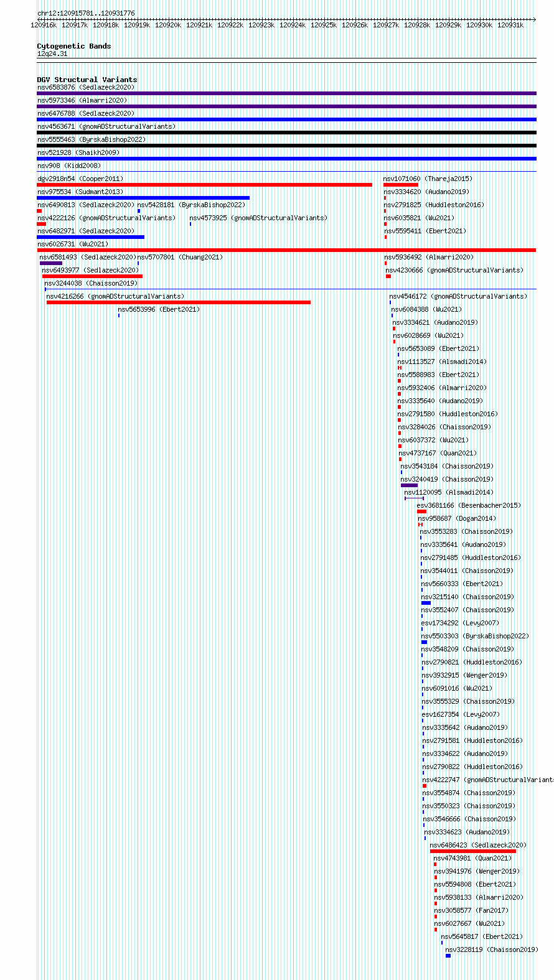554x980 pixels.
Task: Select the Cytogenetic Bands track title
Action: [x=74, y=46]
